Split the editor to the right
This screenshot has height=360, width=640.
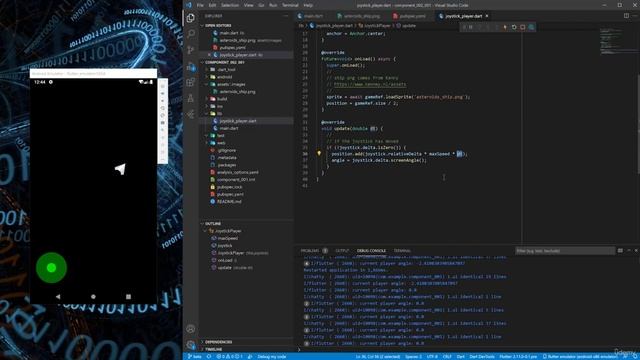(626, 16)
